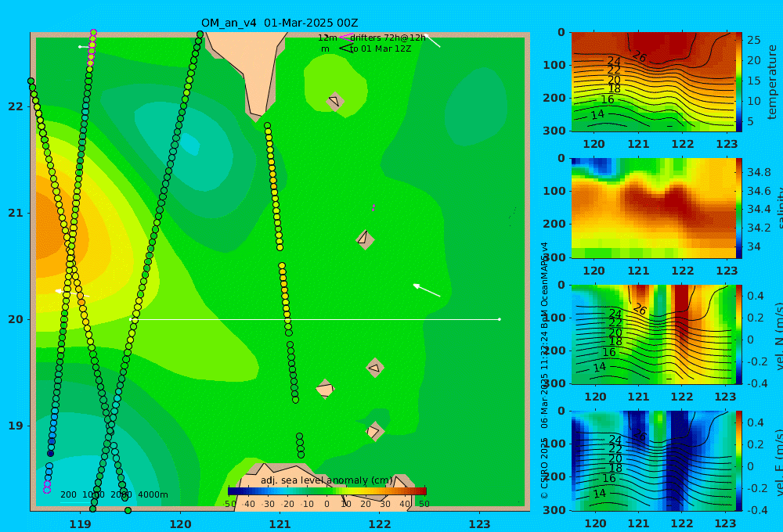
Task: Click the black arrow symbol beside "to 01 Mar 12Z"
Action: tap(346, 49)
